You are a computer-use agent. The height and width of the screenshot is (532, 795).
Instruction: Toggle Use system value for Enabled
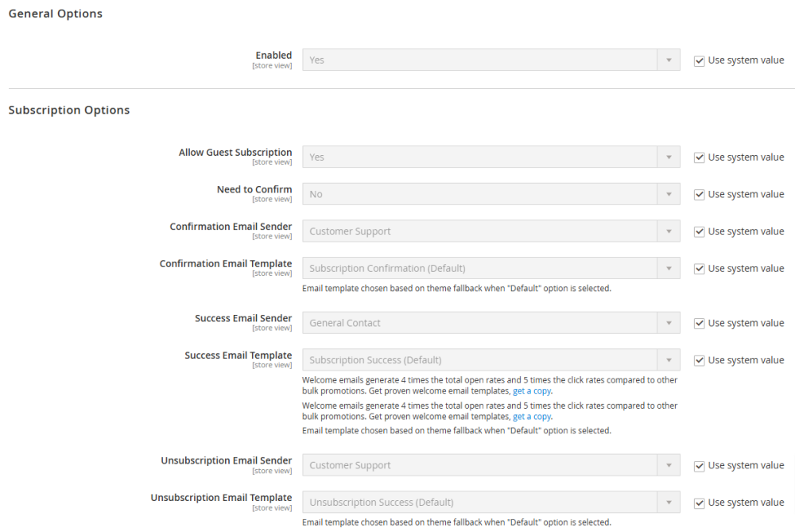(x=700, y=60)
